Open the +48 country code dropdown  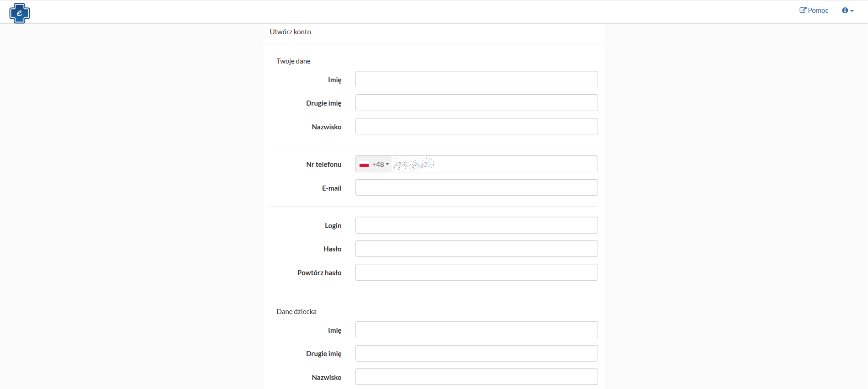pos(380,165)
